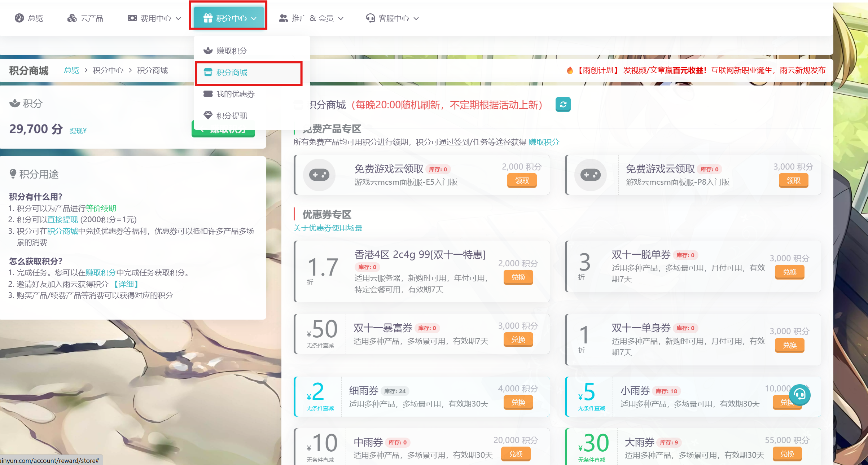Image resolution: width=868 pixels, height=465 pixels.
Task: Click the 总览 breadcrumb link
Action: click(71, 70)
